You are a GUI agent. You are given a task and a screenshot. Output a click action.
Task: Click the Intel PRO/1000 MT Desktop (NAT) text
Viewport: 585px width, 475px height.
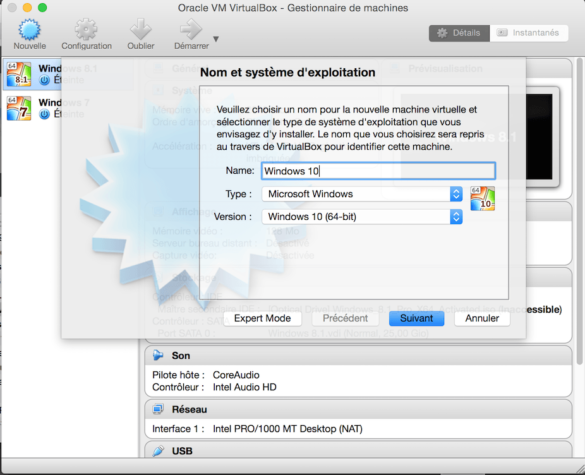tap(287, 429)
